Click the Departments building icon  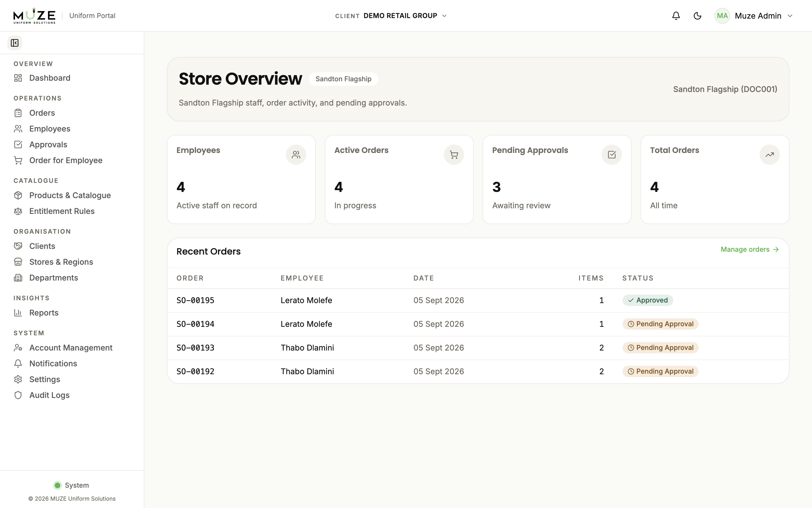[x=18, y=277]
